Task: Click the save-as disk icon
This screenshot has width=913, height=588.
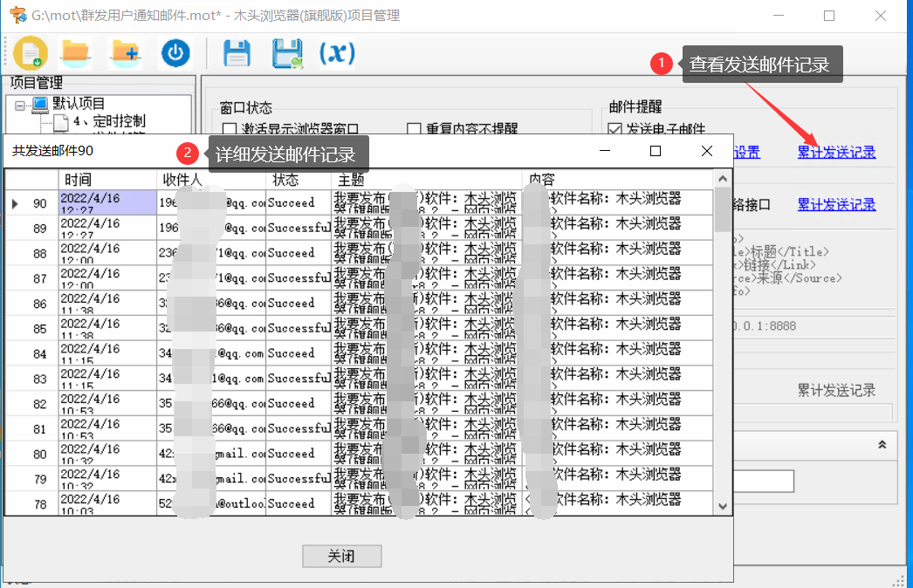Action: (x=288, y=52)
